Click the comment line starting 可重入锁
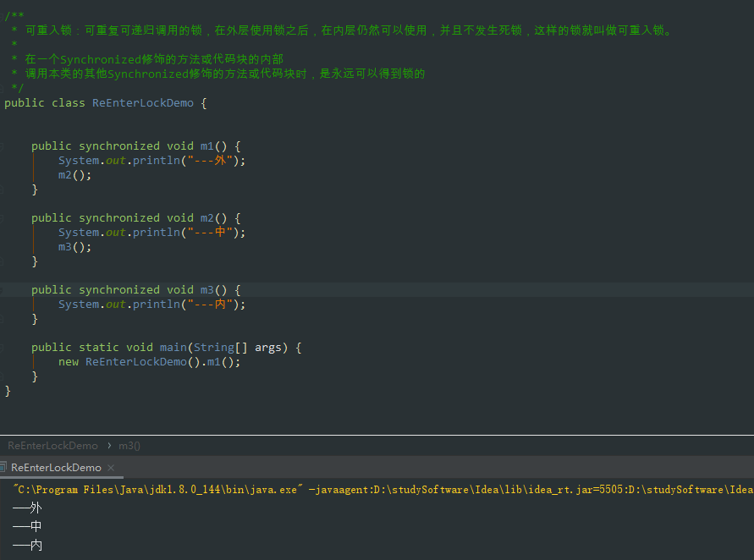 tap(349, 30)
